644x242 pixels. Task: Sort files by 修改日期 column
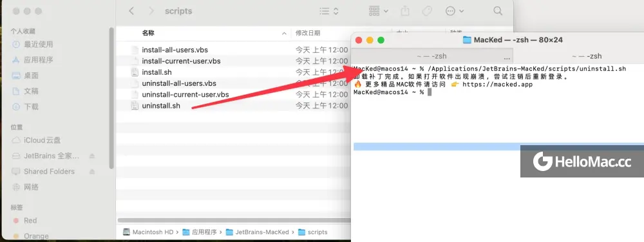308,33
